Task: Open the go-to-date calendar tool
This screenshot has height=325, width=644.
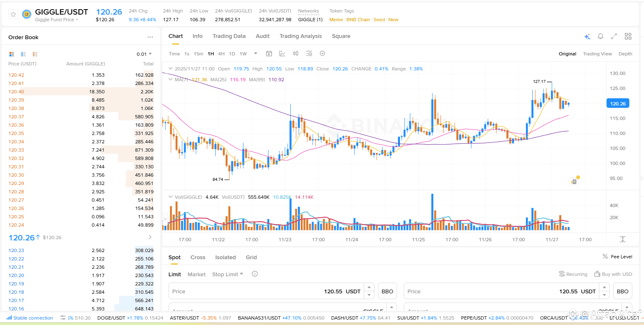Action: (269, 53)
